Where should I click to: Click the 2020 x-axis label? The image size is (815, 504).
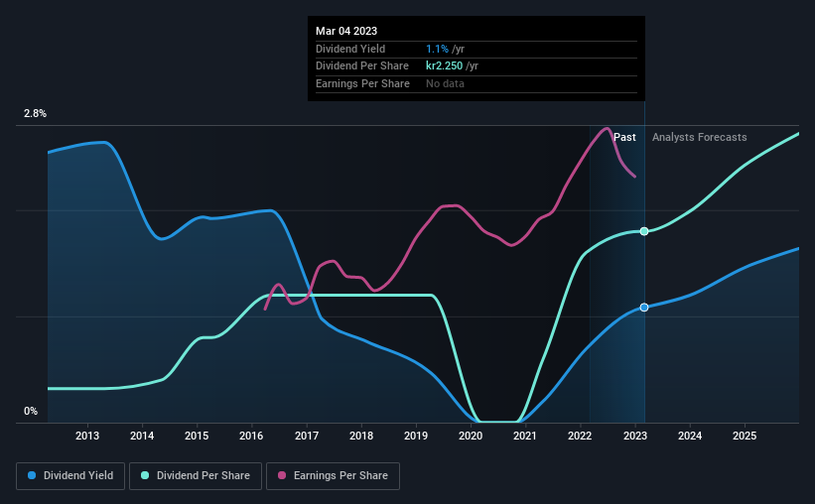tap(471, 436)
